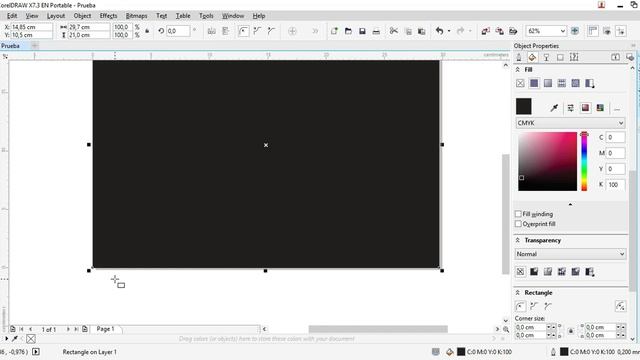Image resolution: width=640 pixels, height=360 pixels.
Task: Collapse the Fill section
Action: (518, 70)
